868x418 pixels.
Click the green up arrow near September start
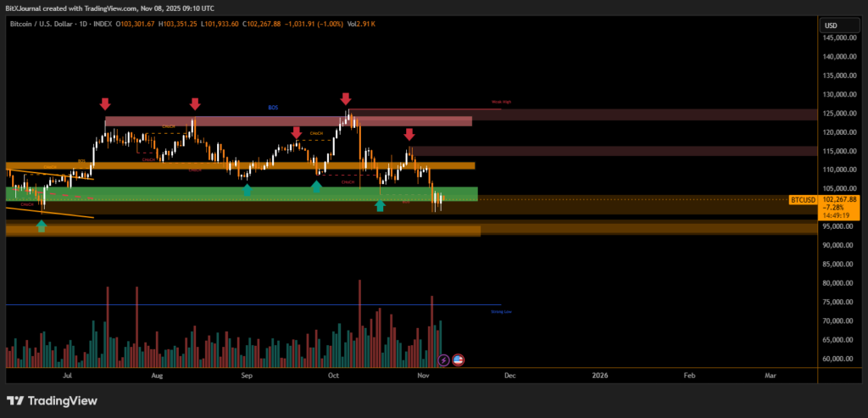[x=246, y=190]
